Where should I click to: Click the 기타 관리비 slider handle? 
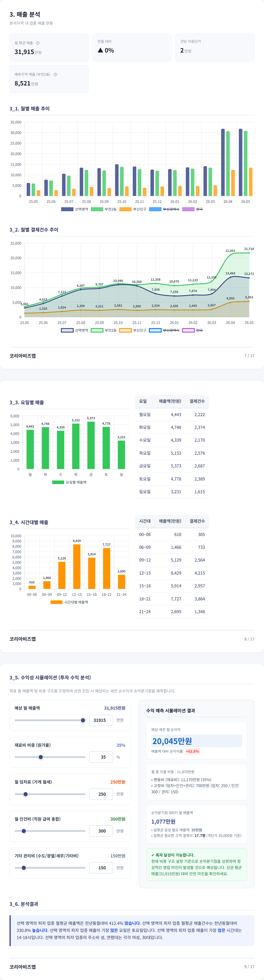click(24, 868)
